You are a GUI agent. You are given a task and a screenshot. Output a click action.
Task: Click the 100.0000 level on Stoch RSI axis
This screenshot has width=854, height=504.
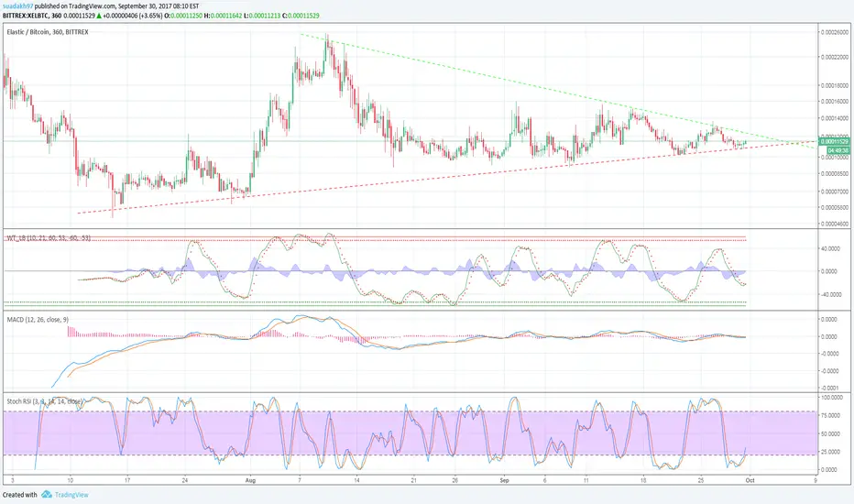[832, 398]
